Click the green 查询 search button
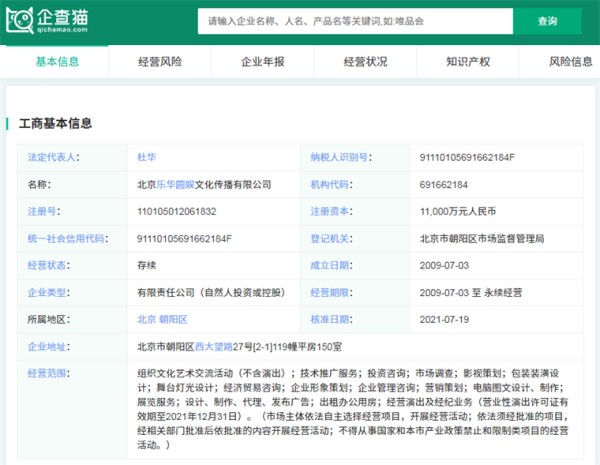The width and height of the screenshot is (600, 465). (x=547, y=21)
